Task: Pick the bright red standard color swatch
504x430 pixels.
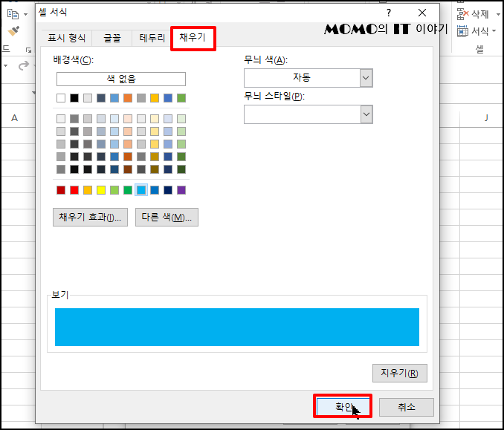Action: coord(74,190)
